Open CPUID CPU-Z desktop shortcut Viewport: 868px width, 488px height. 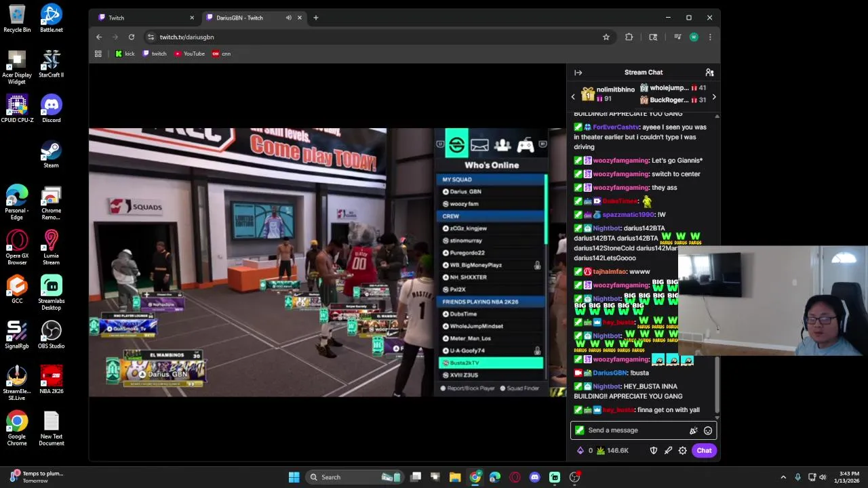[x=17, y=108]
